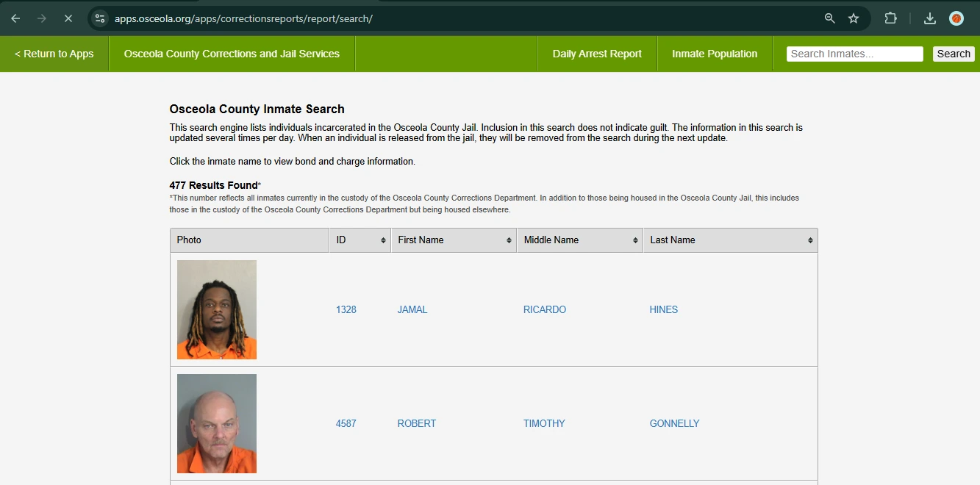Click Return to Apps menu item
980x485 pixels.
pyautogui.click(x=54, y=54)
